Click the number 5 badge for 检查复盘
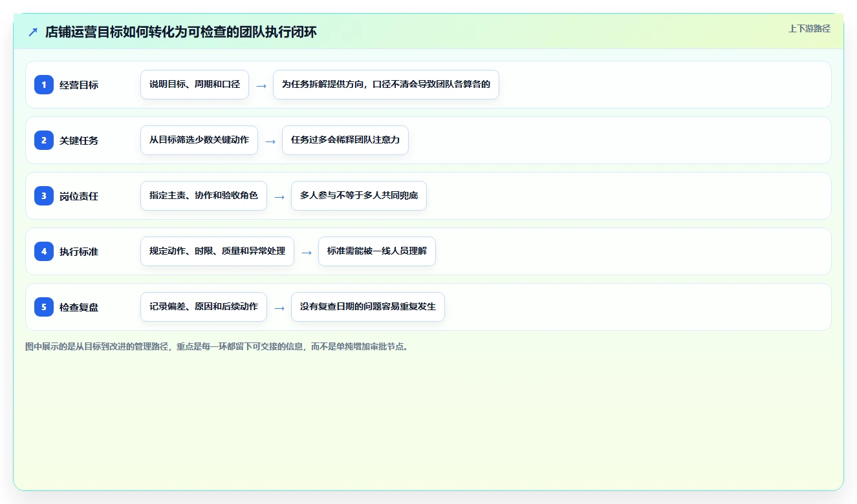The width and height of the screenshot is (857, 504). 44,307
